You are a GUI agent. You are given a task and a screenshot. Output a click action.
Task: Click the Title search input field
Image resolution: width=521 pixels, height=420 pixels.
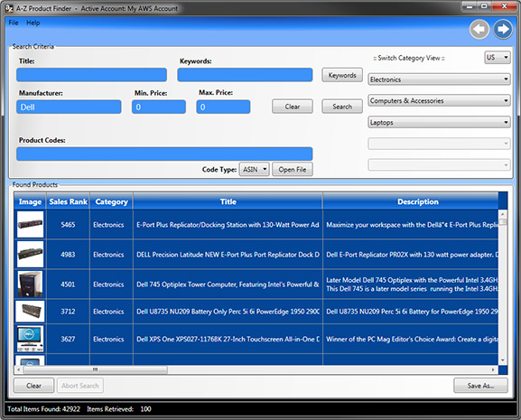pos(91,75)
